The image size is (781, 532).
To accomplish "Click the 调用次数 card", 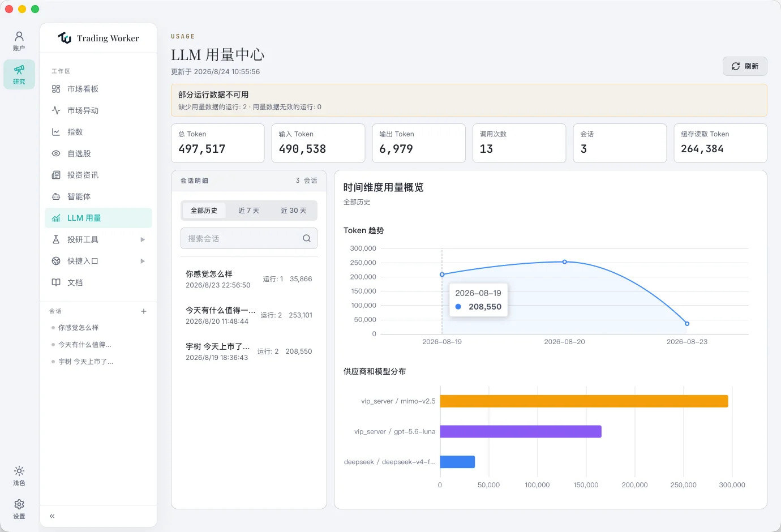I will point(520,143).
